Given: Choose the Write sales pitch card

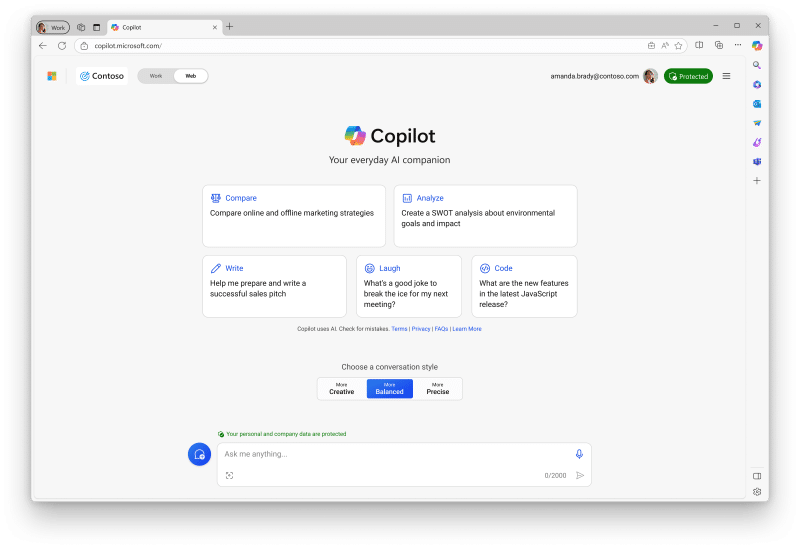Looking at the screenshot, I should (x=274, y=286).
